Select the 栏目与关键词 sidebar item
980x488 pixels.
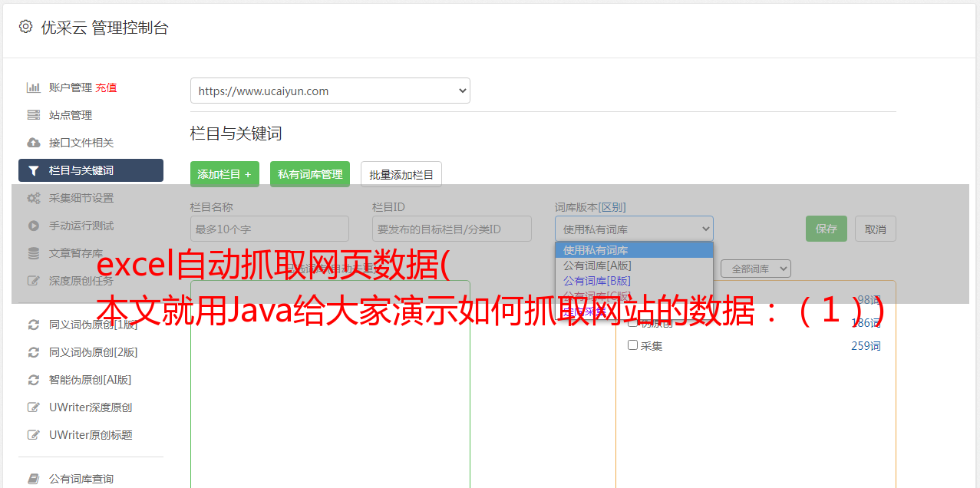coord(91,170)
